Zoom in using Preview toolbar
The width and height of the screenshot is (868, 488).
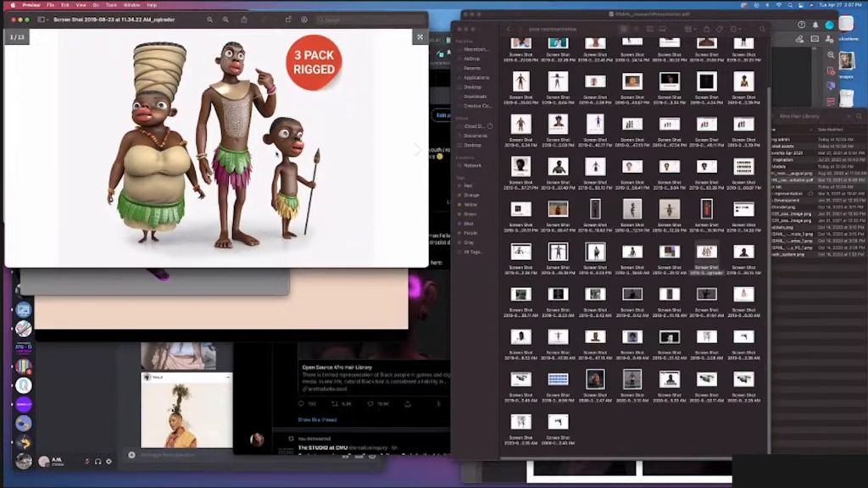tap(225, 19)
